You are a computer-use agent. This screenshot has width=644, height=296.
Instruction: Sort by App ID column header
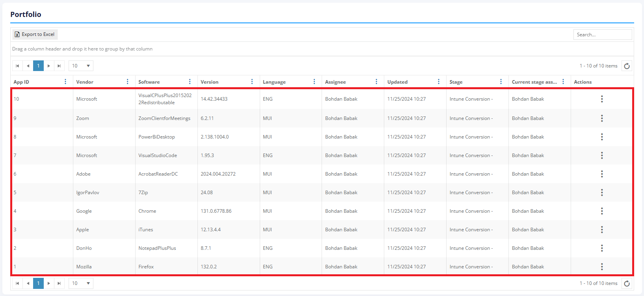pos(21,82)
